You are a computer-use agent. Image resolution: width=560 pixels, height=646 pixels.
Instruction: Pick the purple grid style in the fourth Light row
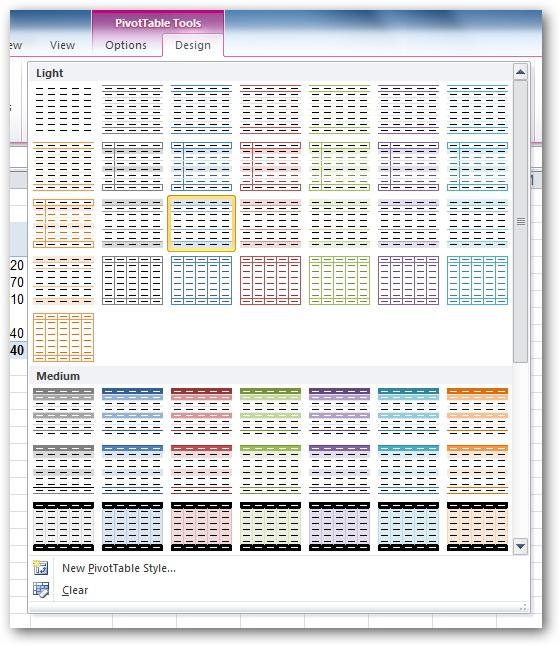tap(408, 281)
